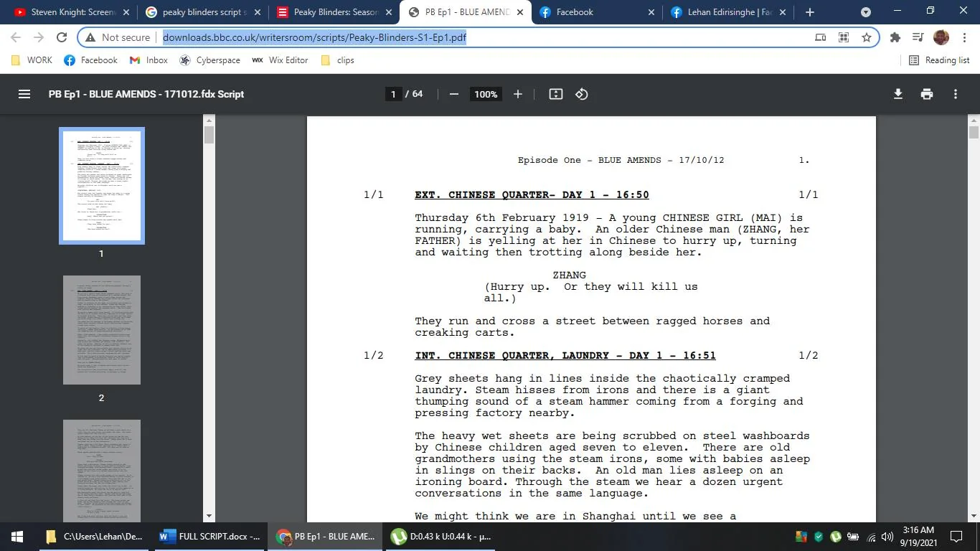Image resolution: width=980 pixels, height=551 pixels.
Task: Click the PDF document vertical scrollbar handle
Action: [974, 132]
